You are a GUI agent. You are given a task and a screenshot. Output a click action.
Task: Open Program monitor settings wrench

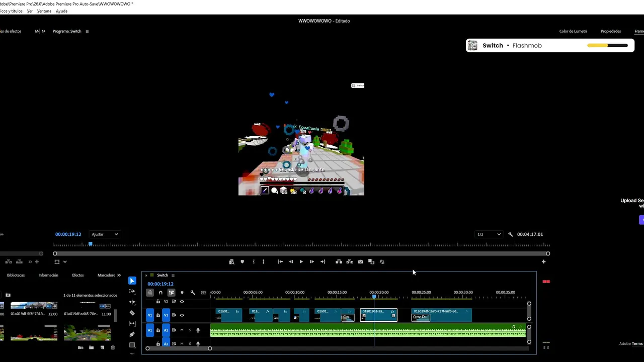510,234
